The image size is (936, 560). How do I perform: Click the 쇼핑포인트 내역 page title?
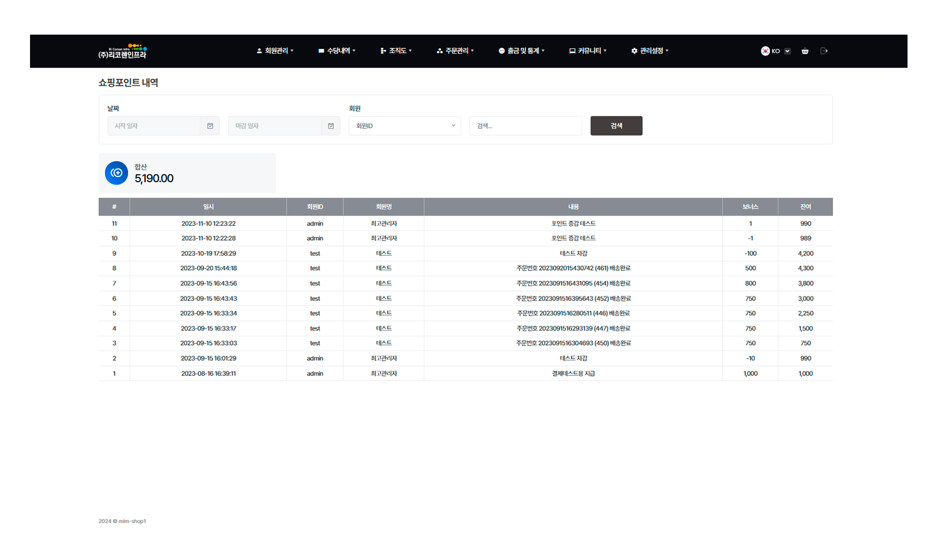click(128, 82)
